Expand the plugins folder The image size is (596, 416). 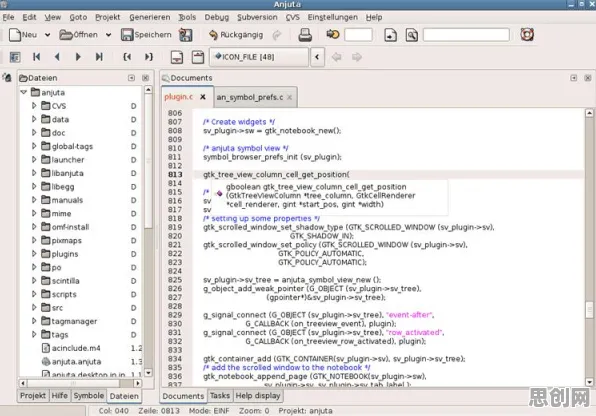tap(34, 254)
